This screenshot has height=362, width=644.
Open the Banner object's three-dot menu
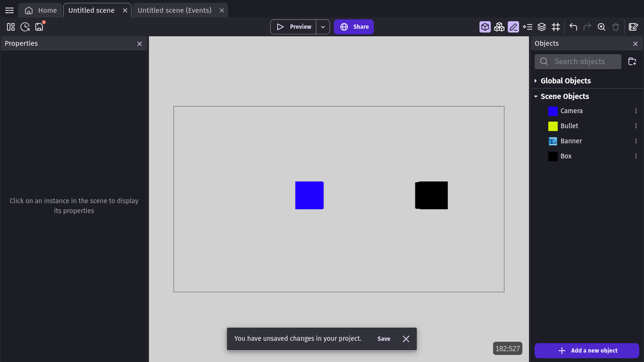point(636,141)
